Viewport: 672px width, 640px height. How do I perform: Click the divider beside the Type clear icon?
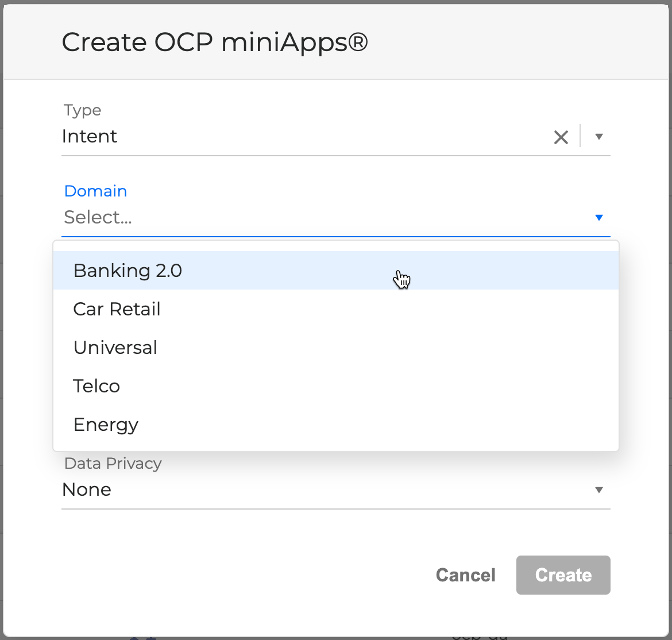click(580, 137)
